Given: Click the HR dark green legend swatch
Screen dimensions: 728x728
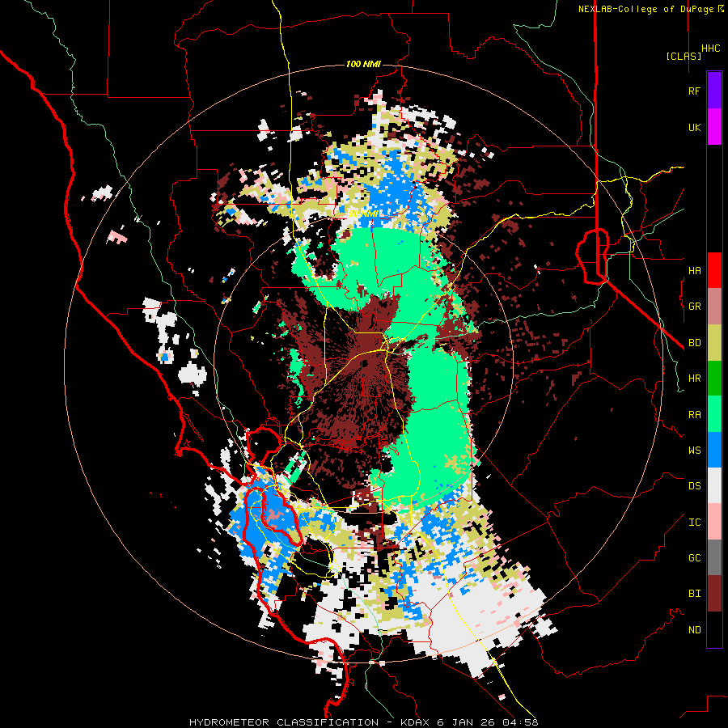Looking at the screenshot, I should coord(714,379).
